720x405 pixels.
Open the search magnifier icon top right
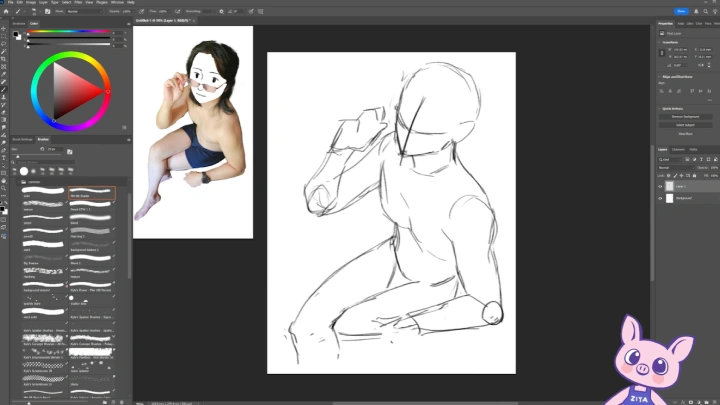(706, 11)
